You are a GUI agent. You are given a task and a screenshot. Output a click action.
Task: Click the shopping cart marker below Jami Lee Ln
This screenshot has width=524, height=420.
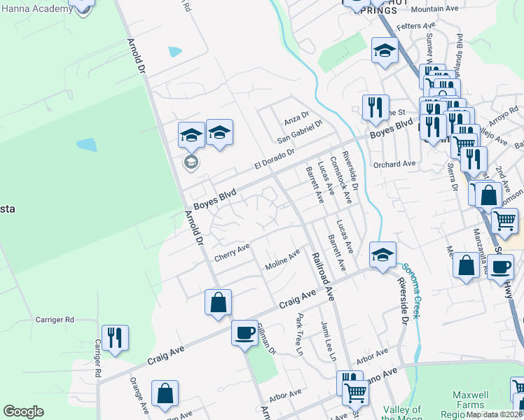356,395
